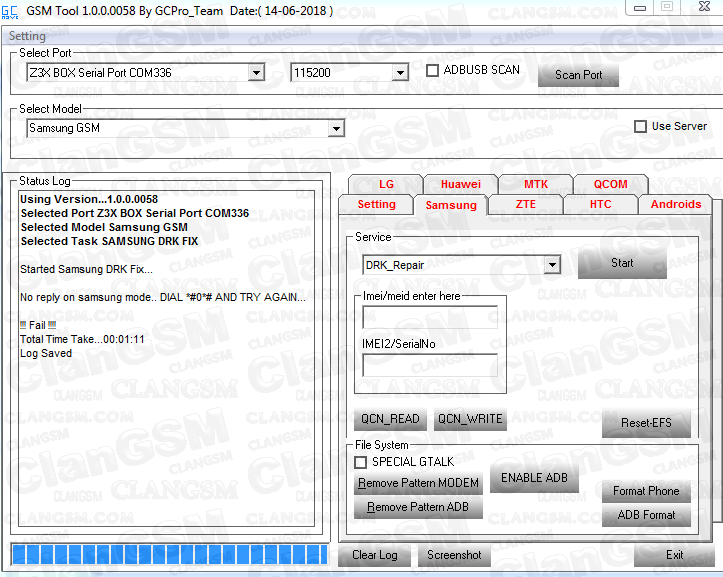This screenshot has height=577, width=723.
Task: Click Remove Pattern ADB button
Action: point(418,507)
